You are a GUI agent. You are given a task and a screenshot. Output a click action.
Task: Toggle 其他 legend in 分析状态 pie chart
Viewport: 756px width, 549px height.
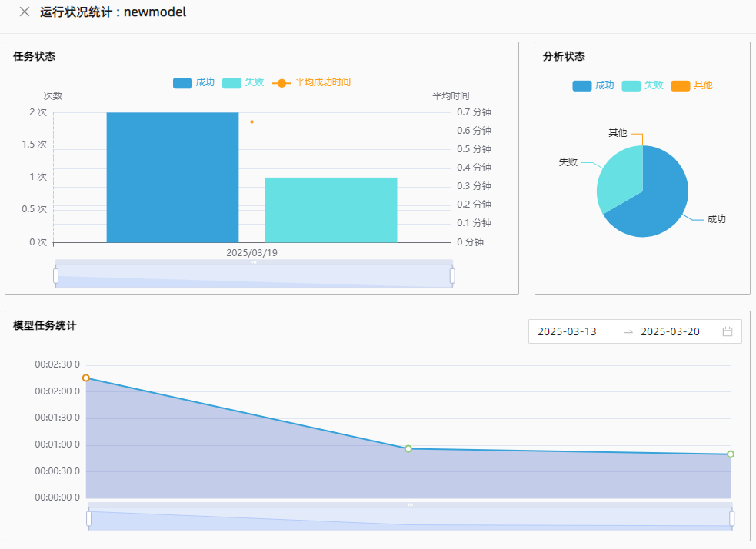pyautogui.click(x=692, y=86)
